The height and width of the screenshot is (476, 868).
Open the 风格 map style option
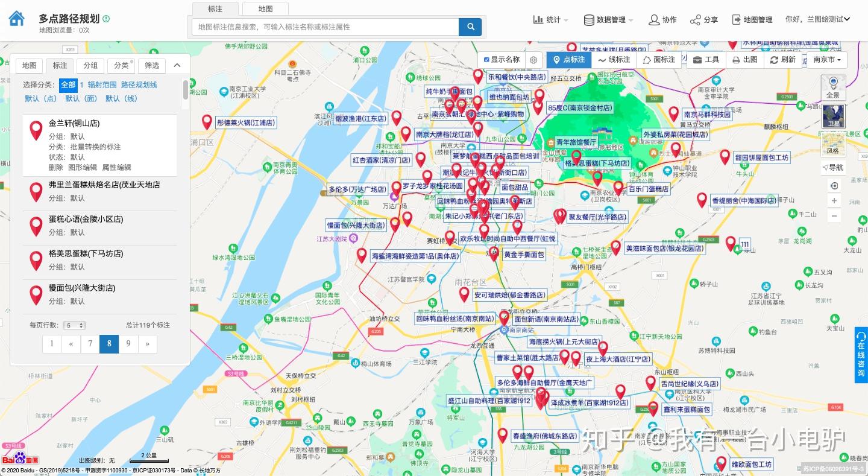point(833,144)
